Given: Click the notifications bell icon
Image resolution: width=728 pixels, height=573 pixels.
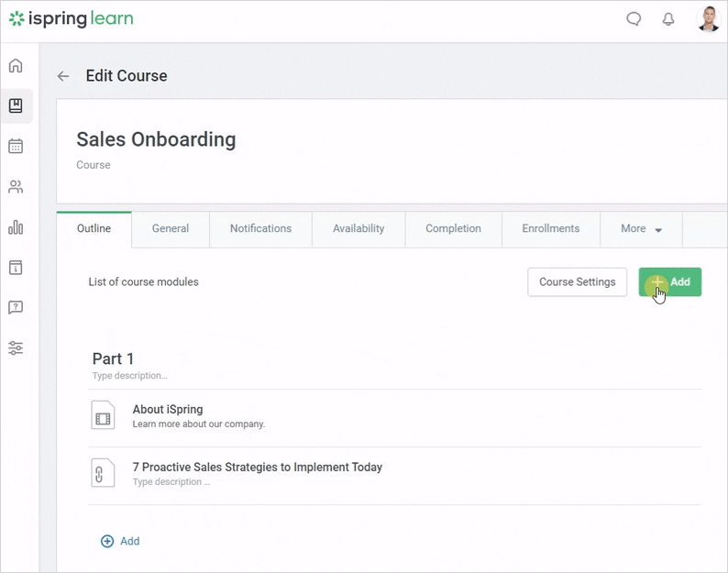Looking at the screenshot, I should pyautogui.click(x=668, y=19).
